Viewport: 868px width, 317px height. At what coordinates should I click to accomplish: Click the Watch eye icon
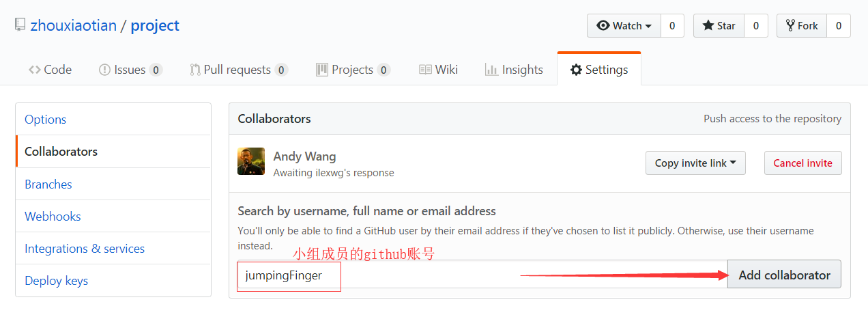pos(603,26)
